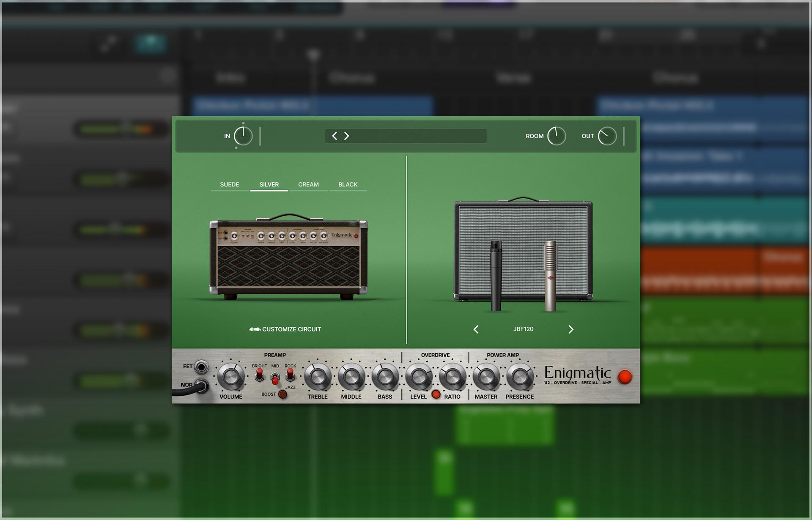The image size is (812, 520).
Task: Click the BASS knob
Action: point(385,377)
